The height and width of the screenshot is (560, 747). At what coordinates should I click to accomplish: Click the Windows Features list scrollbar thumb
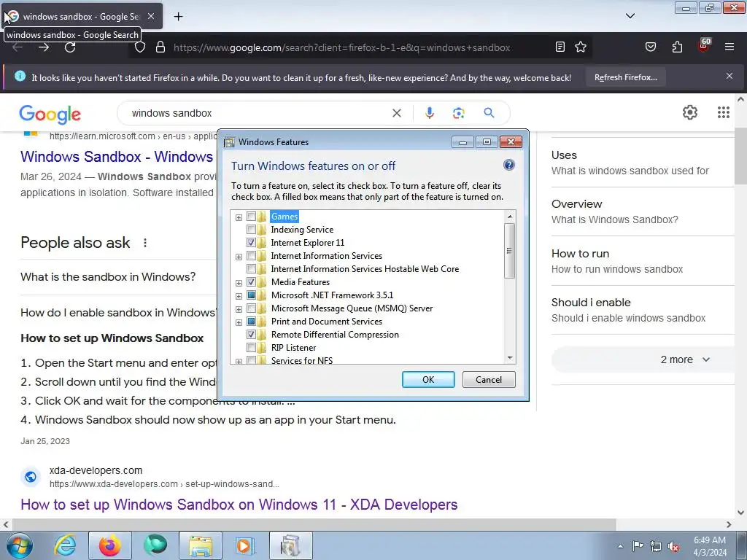pyautogui.click(x=510, y=251)
